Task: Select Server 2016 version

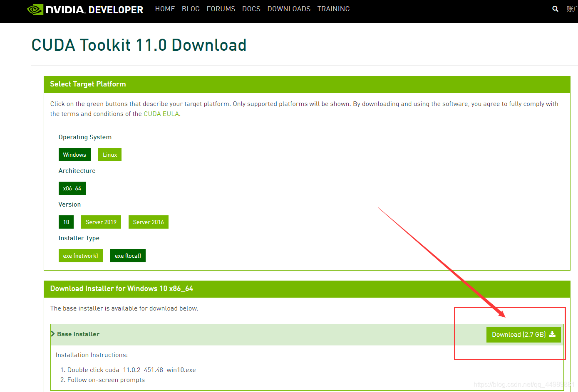Action: click(x=149, y=222)
